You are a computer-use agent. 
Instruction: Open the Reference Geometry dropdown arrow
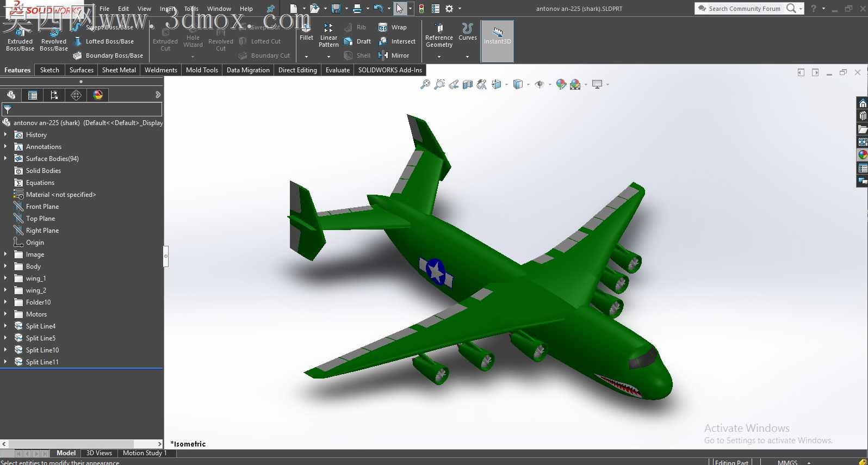[439, 57]
